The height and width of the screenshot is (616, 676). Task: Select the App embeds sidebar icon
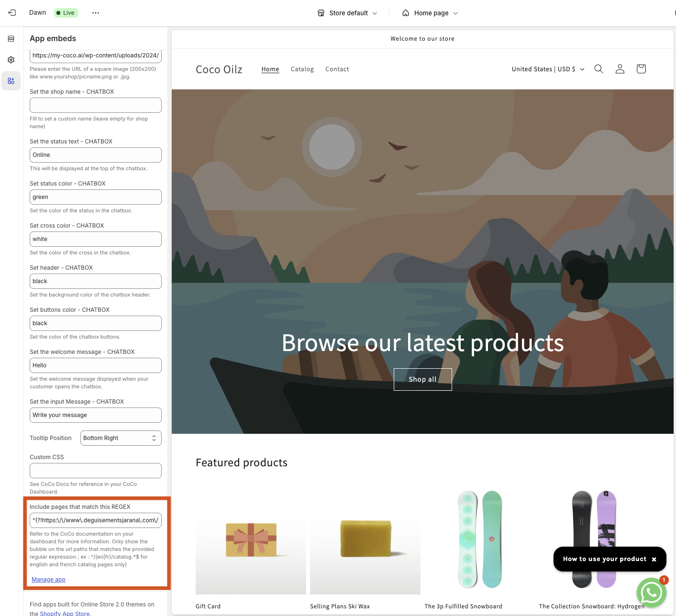[11, 81]
